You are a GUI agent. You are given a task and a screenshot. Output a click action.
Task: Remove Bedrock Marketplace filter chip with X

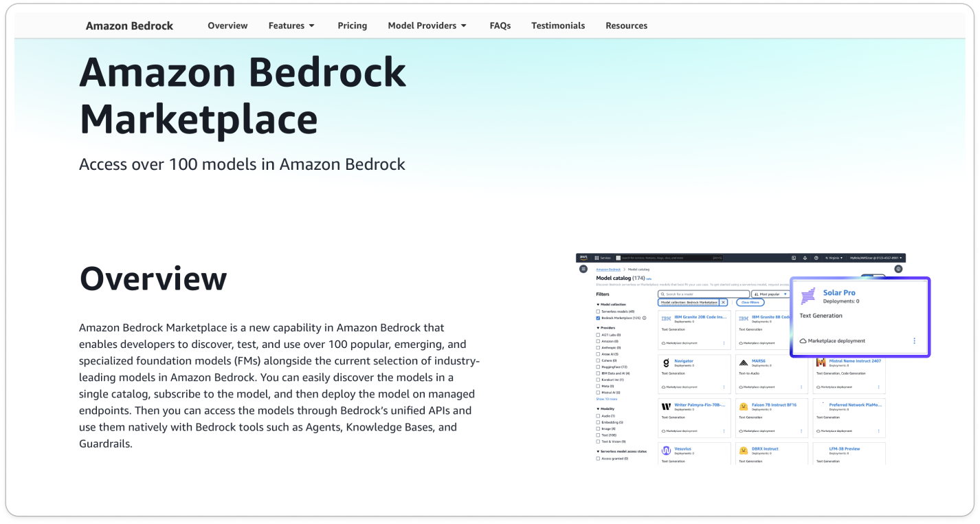[723, 302]
